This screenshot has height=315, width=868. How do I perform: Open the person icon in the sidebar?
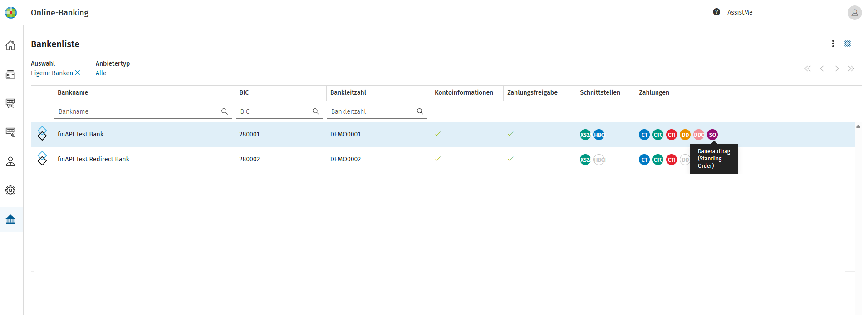pyautogui.click(x=10, y=161)
